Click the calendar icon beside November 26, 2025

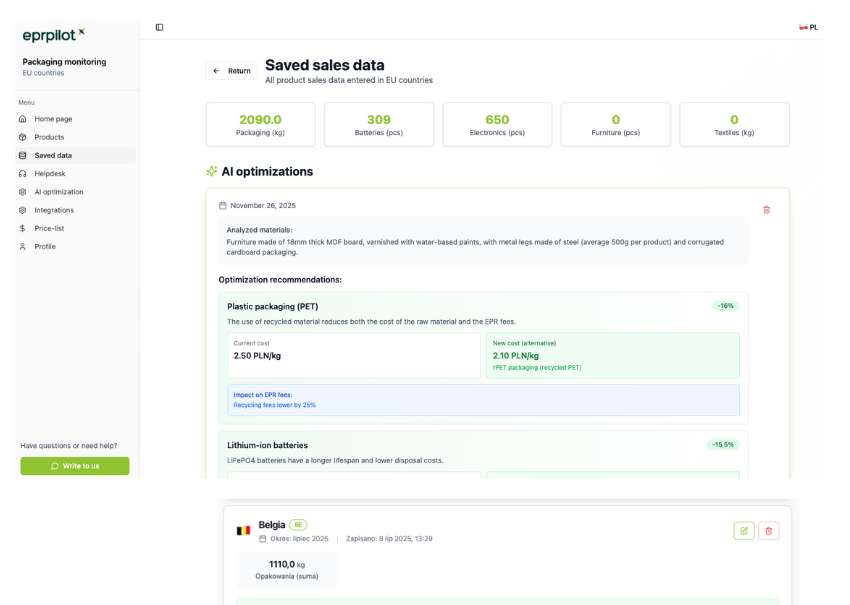pos(223,206)
